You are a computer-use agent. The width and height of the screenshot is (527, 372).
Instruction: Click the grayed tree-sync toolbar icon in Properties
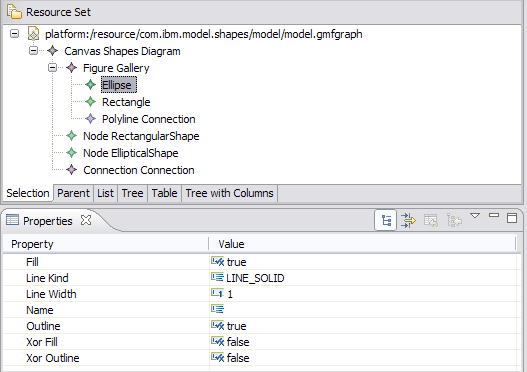(x=454, y=220)
